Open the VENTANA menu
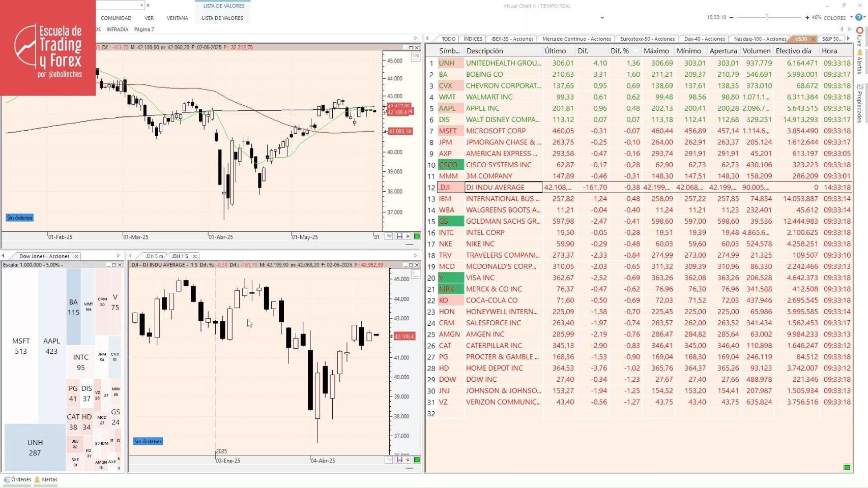Viewport: 868px width, 488px height. [x=177, y=17]
